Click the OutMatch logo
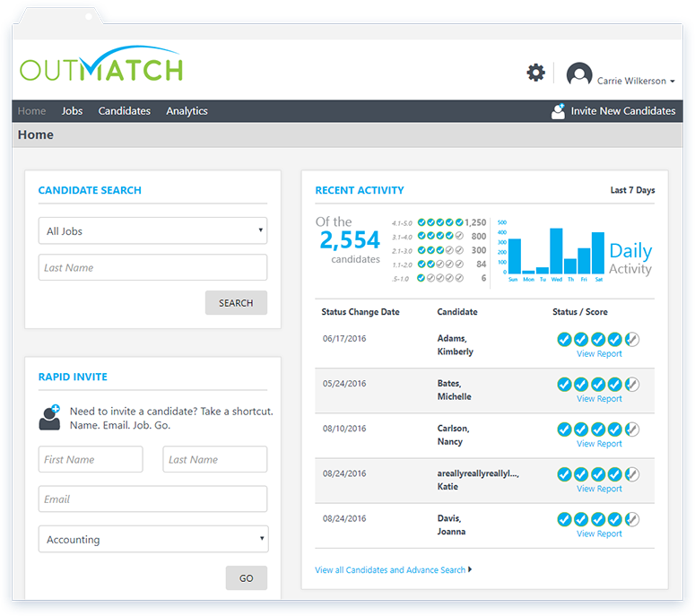Screen dimensions: 695x616 pyautogui.click(x=101, y=65)
